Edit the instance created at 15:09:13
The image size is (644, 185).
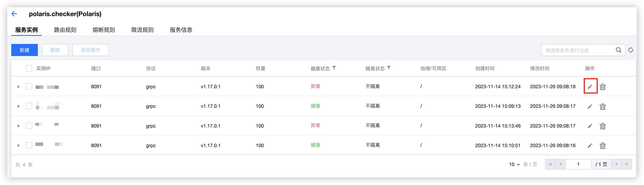590,106
